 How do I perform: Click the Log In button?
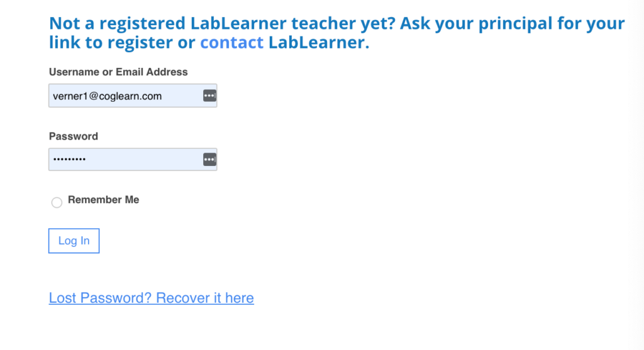click(x=74, y=241)
